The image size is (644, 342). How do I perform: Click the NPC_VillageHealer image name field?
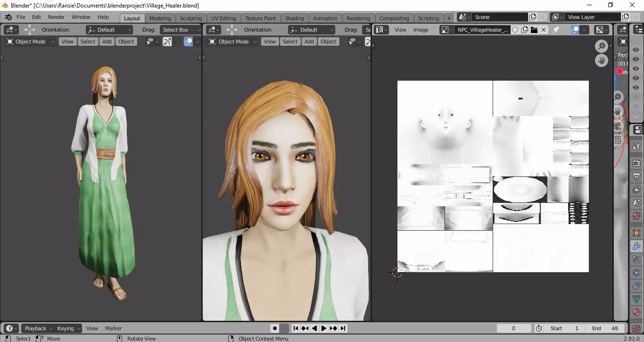click(483, 30)
